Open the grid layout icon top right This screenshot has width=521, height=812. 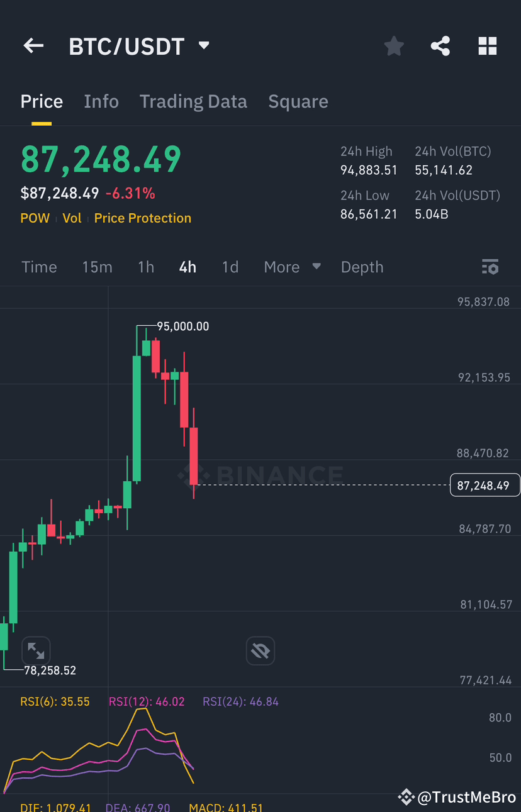(x=487, y=45)
